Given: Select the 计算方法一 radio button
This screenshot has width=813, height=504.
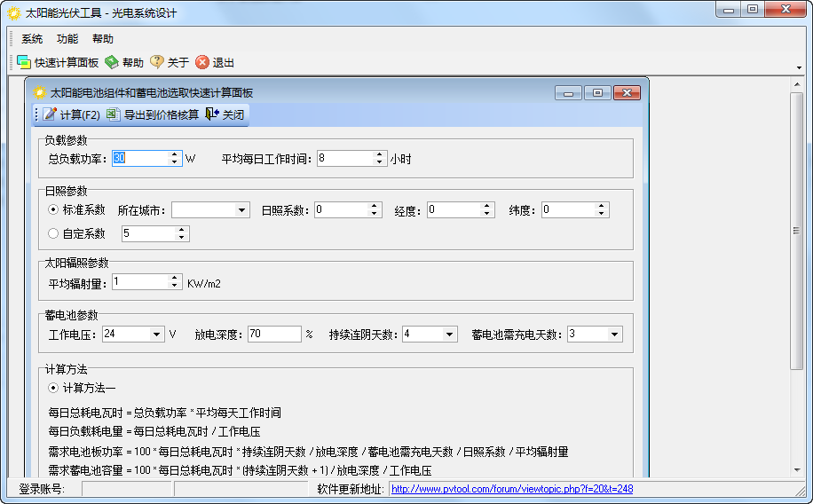Looking at the screenshot, I should (53, 388).
